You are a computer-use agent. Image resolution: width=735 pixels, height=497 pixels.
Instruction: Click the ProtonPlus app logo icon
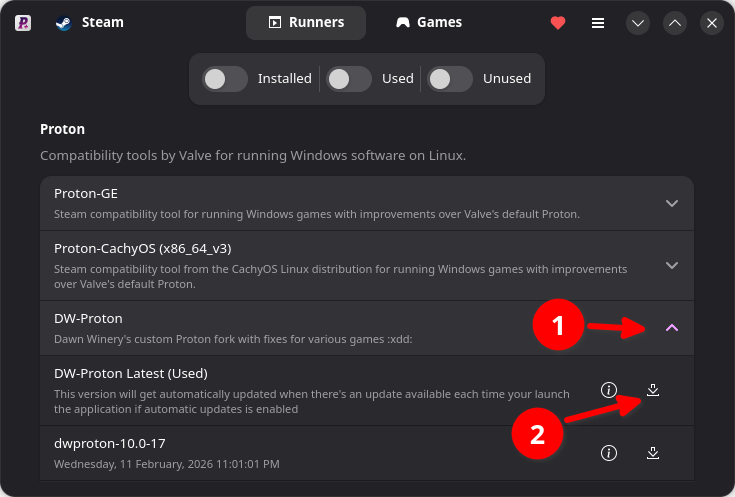click(x=23, y=22)
